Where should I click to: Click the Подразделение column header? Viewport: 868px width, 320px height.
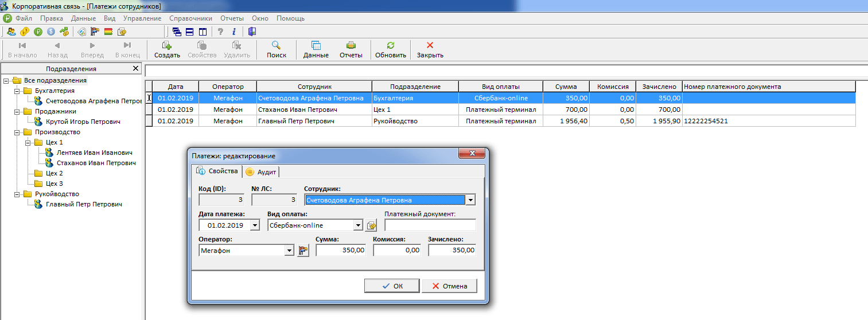tap(415, 87)
